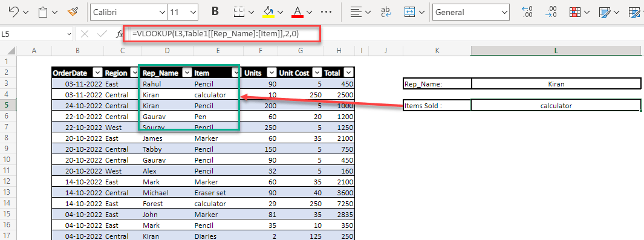Open the fill color picker arrow
Screen dimensions: 644x240
point(281,12)
